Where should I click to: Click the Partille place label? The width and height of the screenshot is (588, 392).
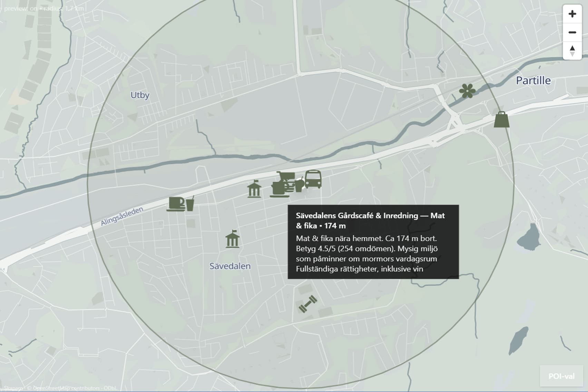tap(533, 81)
